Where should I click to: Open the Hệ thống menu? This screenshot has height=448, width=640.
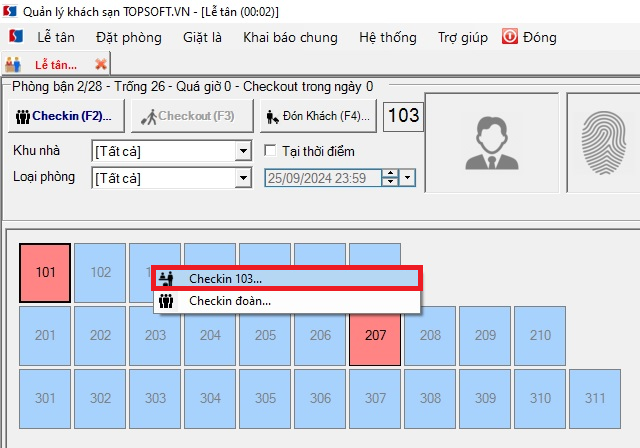[388, 37]
